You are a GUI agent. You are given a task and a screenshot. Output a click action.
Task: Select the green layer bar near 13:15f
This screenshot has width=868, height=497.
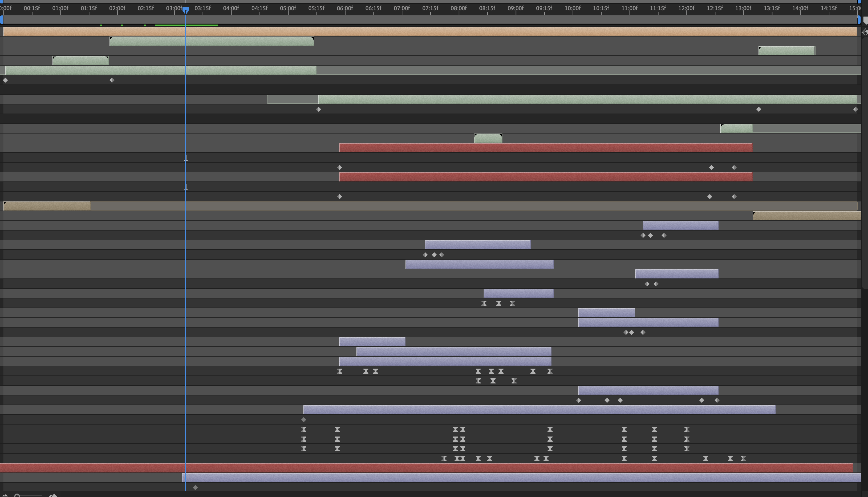786,51
